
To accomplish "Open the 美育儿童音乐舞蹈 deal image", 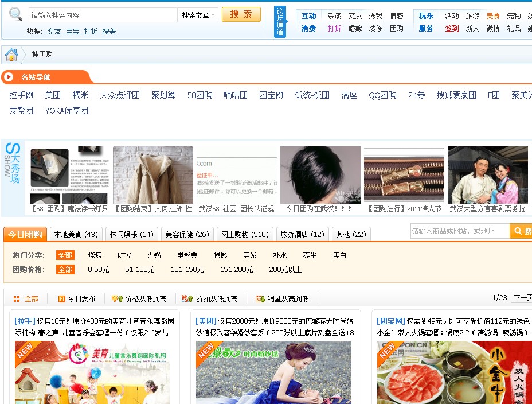I will pos(92,372).
